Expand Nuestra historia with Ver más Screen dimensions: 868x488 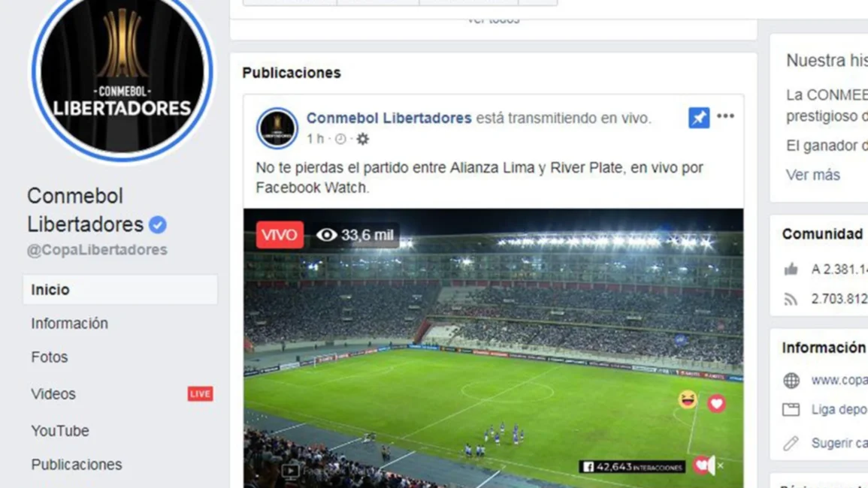(812, 175)
